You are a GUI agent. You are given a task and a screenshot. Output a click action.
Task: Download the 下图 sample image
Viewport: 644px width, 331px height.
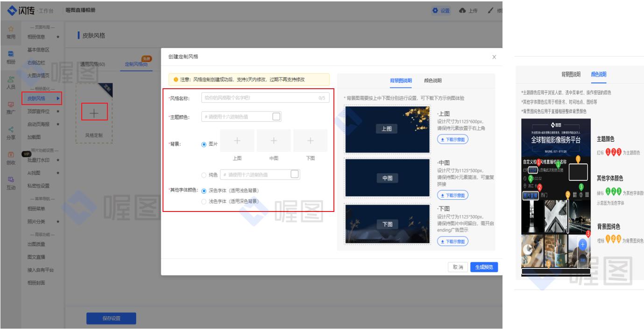(x=453, y=241)
